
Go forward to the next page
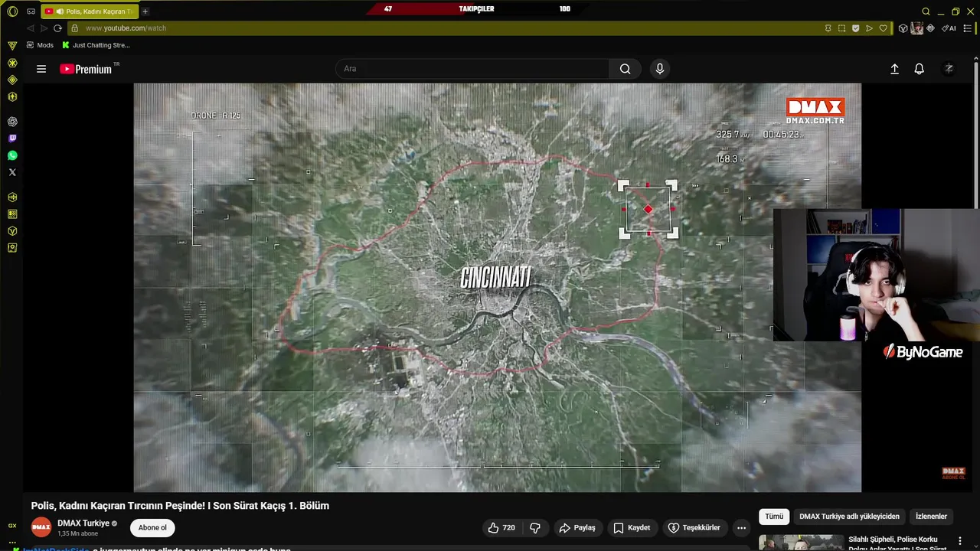(x=44, y=28)
